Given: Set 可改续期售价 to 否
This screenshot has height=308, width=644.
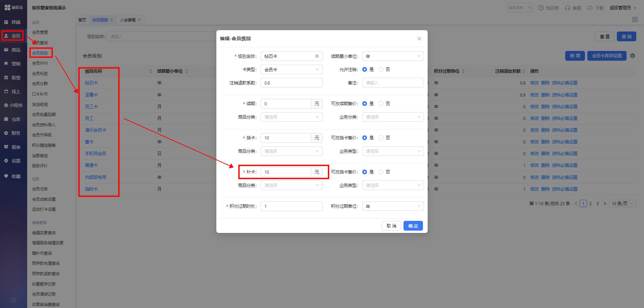Looking at the screenshot, I should pyautogui.click(x=381, y=104).
